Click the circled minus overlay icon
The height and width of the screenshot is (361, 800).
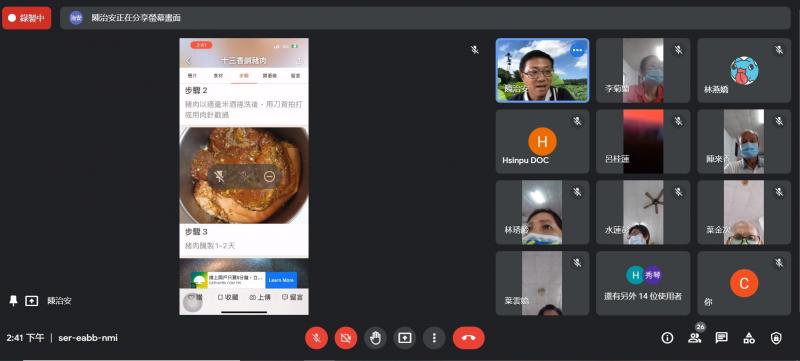coord(269,176)
